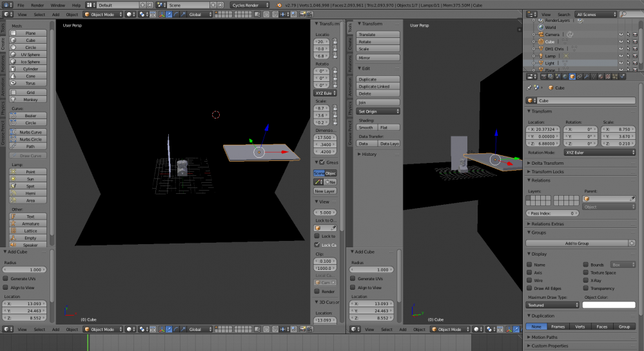Open the Maximum Draw Type dropdown

[x=552, y=305]
